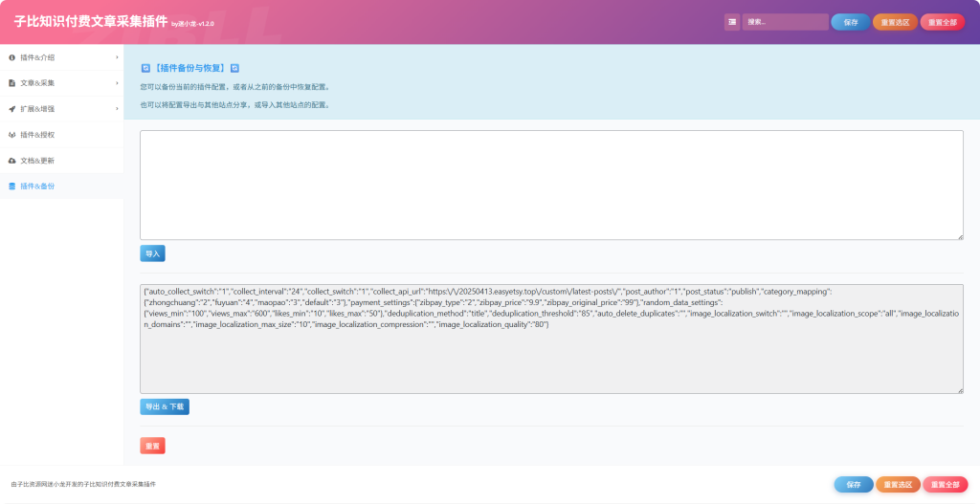Expand the 扩展&增强 submenu chevron
Viewport: 980px width, 504px height.
117,109
